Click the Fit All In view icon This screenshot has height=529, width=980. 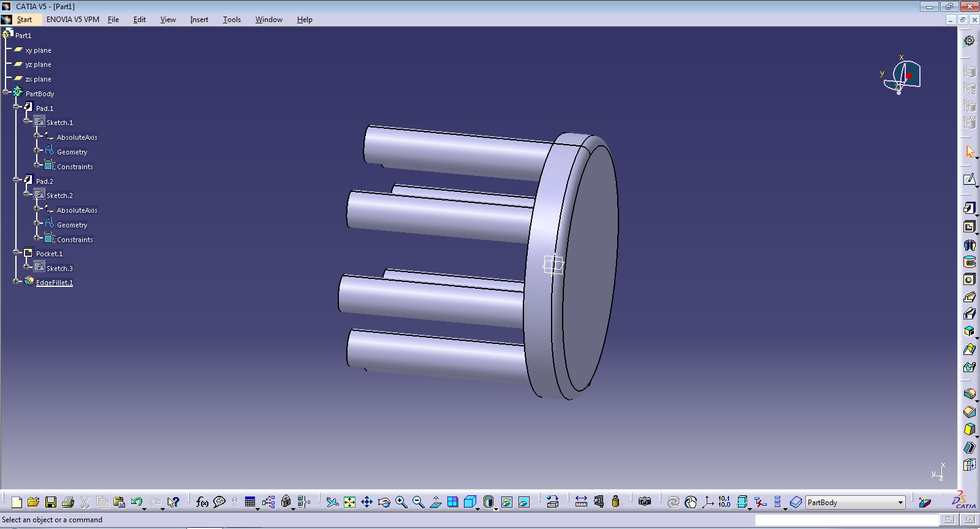[x=349, y=502]
